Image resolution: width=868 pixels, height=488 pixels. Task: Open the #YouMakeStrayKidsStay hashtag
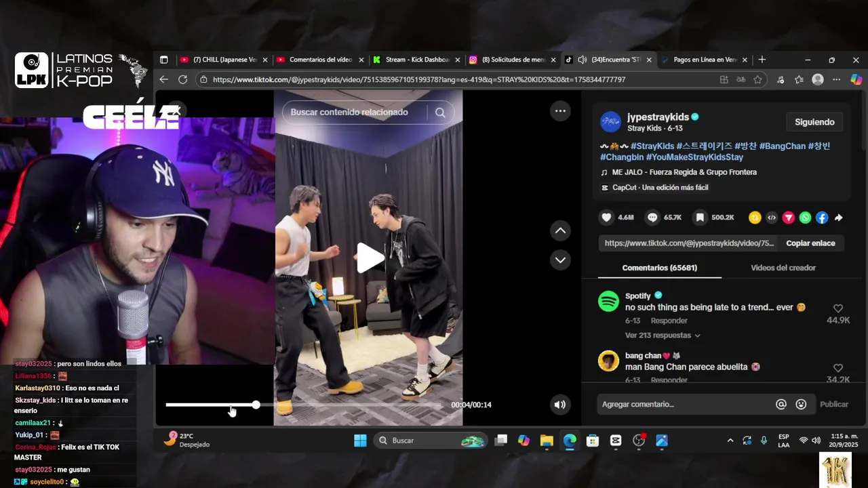click(694, 157)
